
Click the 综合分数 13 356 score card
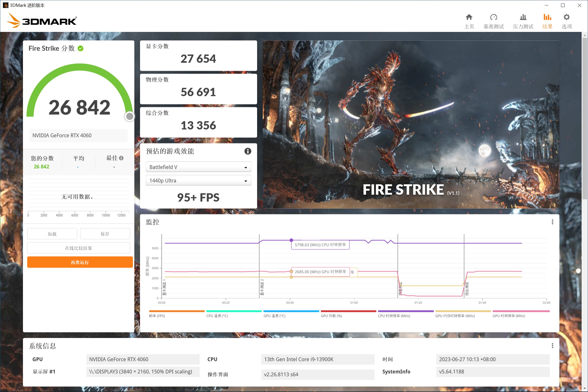[198, 122]
